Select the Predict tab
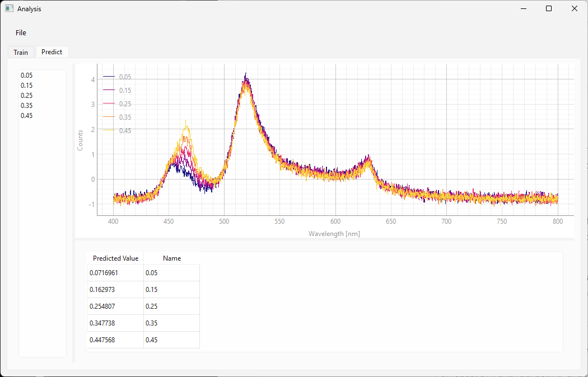588x377 pixels. [x=52, y=52]
